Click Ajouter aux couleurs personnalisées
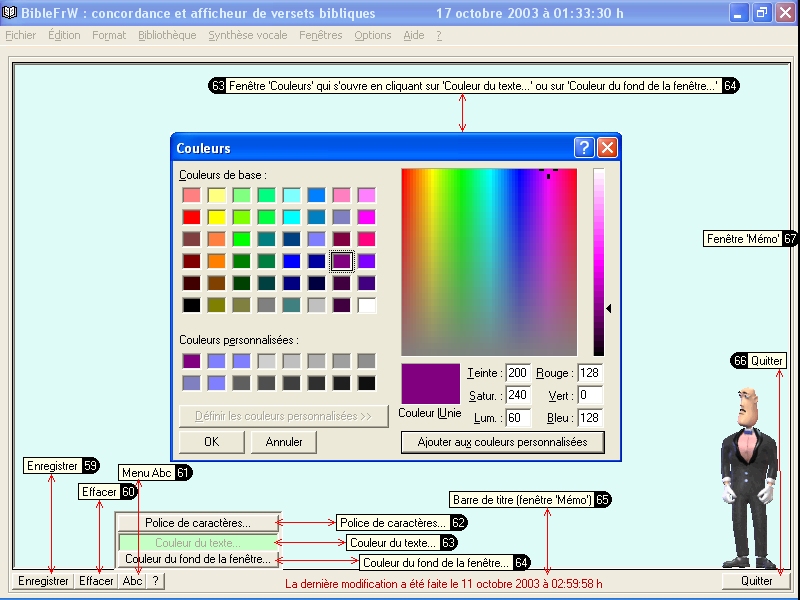The height and width of the screenshot is (600, 800). [x=502, y=441]
